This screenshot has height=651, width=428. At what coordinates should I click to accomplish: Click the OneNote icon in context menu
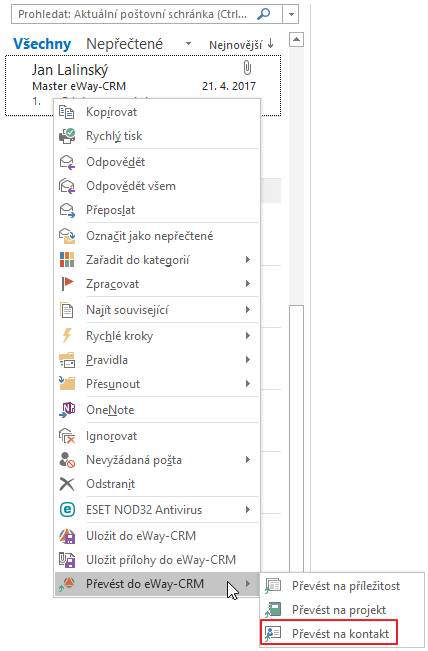67,410
